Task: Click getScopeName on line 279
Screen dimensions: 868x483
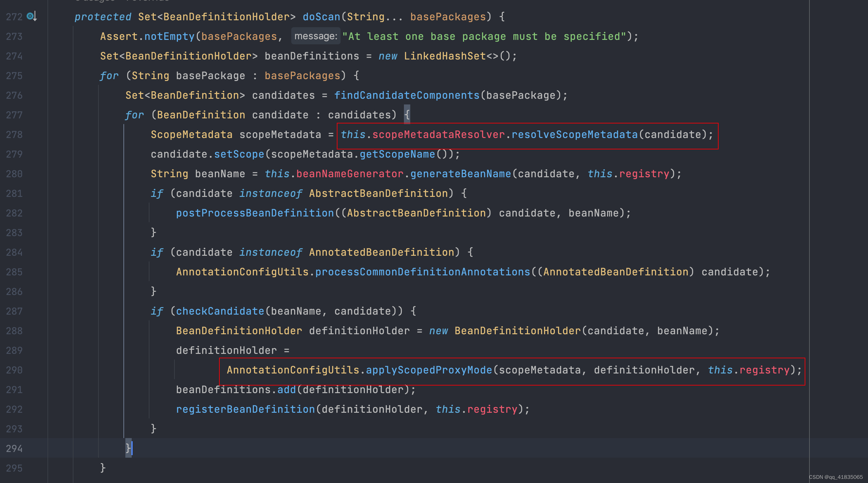Action: point(397,154)
